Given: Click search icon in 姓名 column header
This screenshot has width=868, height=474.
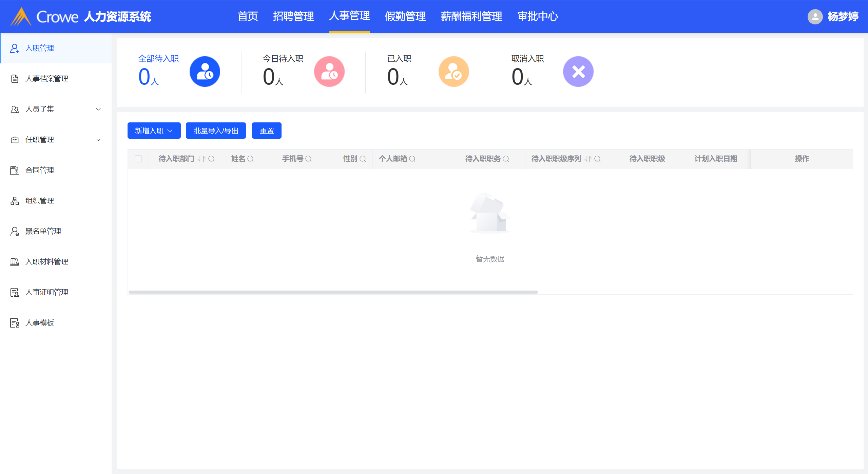Looking at the screenshot, I should (x=251, y=159).
